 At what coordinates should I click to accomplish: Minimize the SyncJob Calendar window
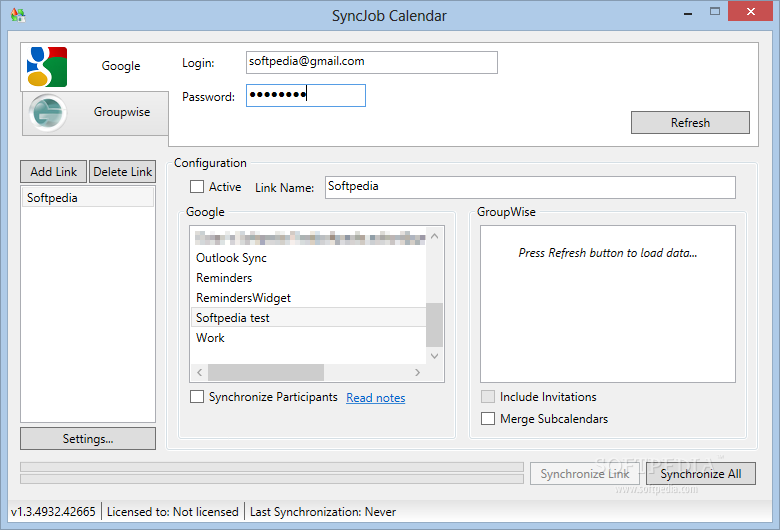pos(688,13)
